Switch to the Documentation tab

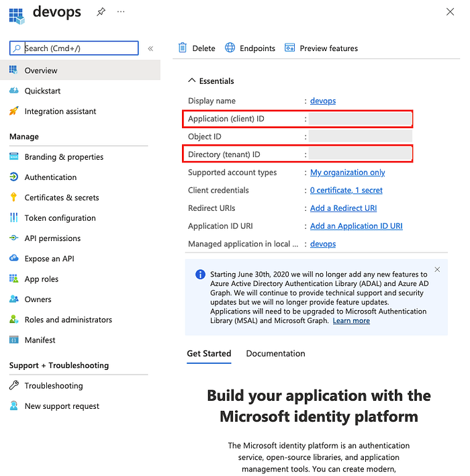(276, 354)
